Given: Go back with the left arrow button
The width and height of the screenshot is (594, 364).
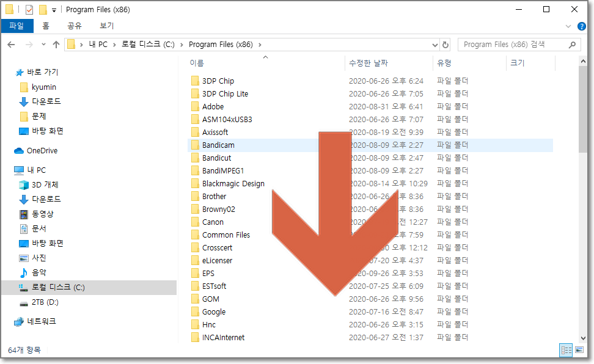Looking at the screenshot, I should click(12, 45).
